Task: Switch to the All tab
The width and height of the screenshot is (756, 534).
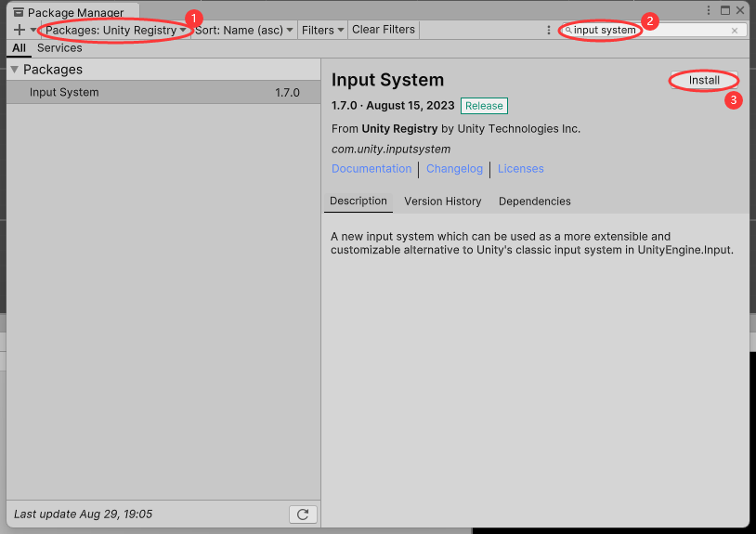Action: coord(20,48)
